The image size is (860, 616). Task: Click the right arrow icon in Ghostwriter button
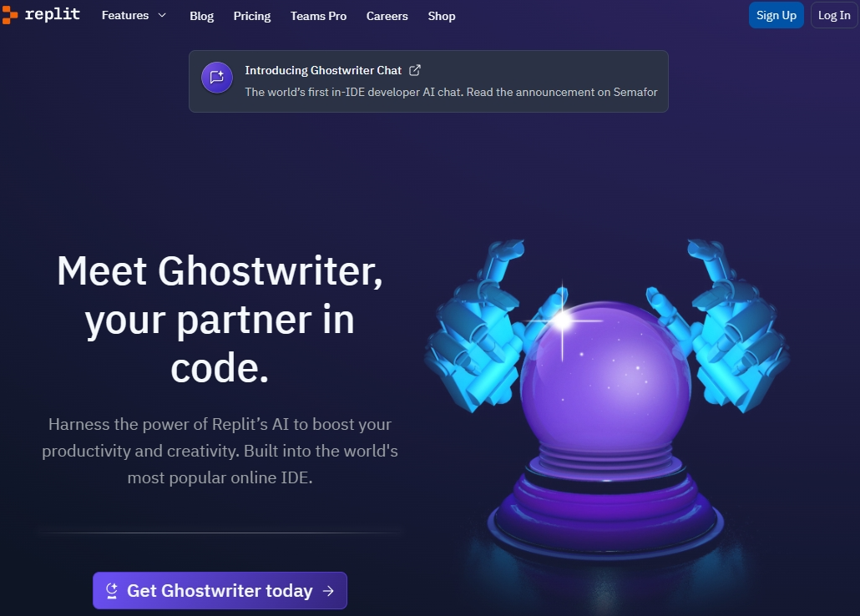coord(328,591)
